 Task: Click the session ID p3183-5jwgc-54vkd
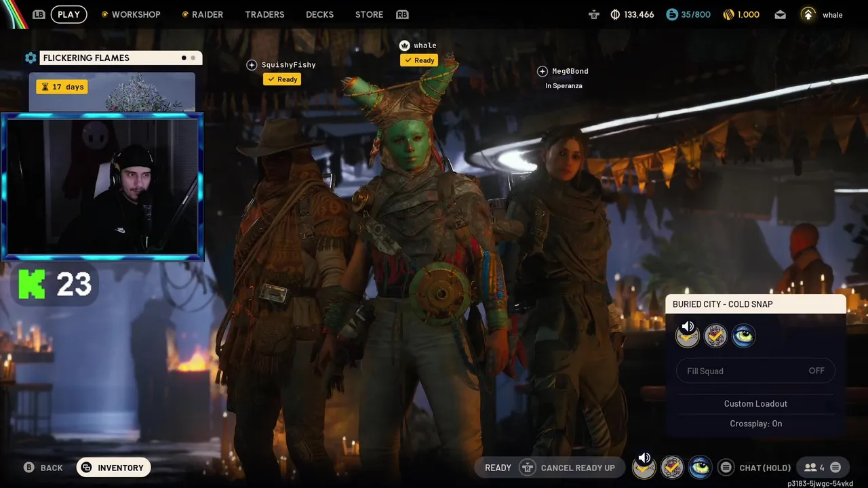pyautogui.click(x=820, y=483)
